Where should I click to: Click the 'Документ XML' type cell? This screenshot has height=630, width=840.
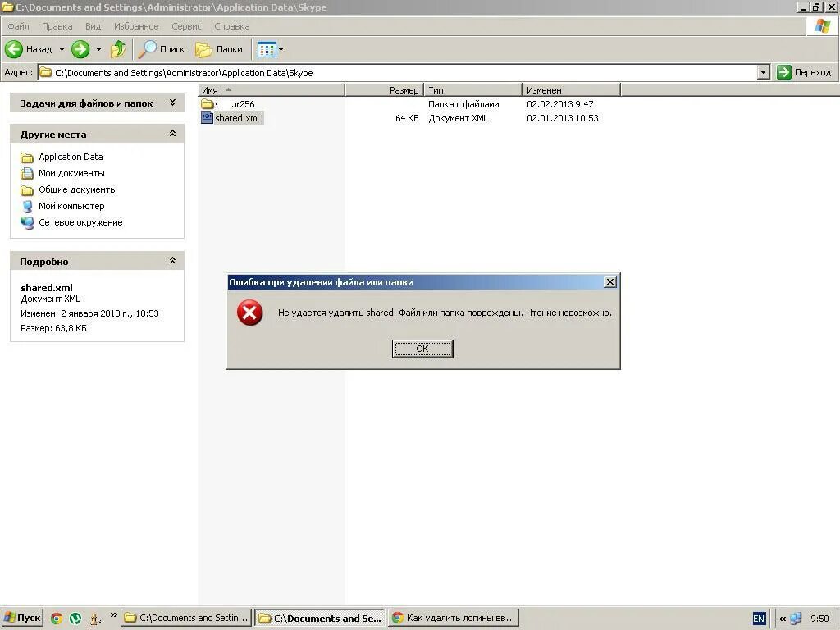[x=458, y=118]
